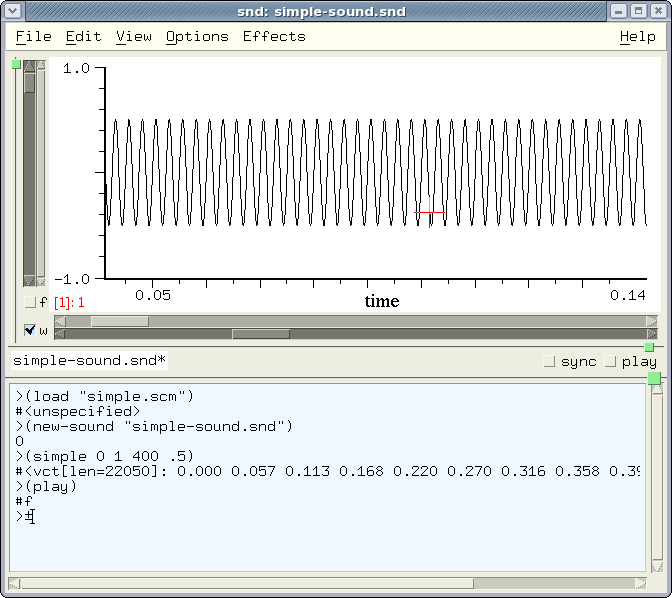Viewport: 672px width, 598px height.
Task: Enable the sync checkbox
Action: click(549, 362)
